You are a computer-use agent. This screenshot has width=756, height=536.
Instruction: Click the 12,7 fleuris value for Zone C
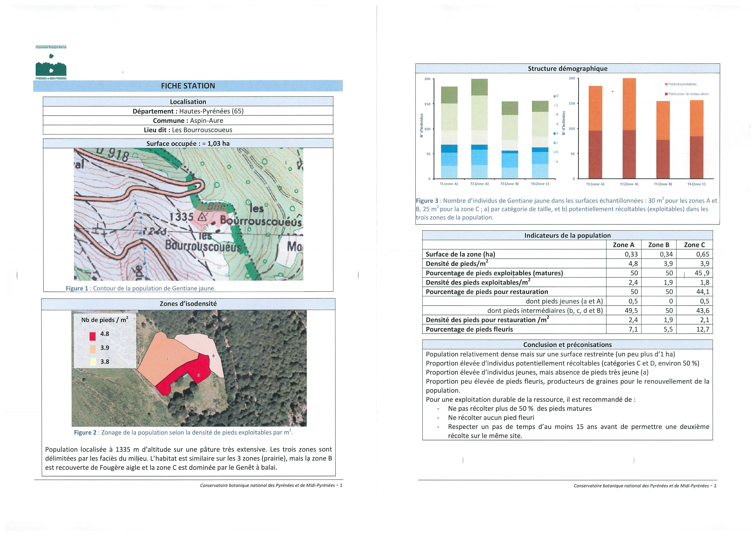click(703, 329)
